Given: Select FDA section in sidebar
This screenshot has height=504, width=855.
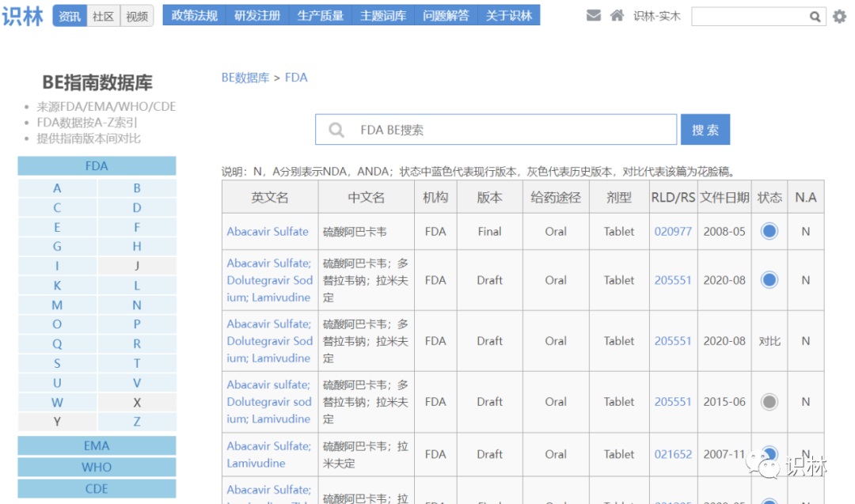Looking at the screenshot, I should (x=97, y=165).
